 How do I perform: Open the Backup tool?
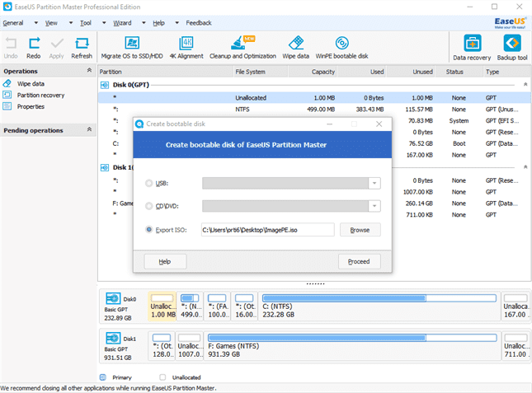point(512,48)
